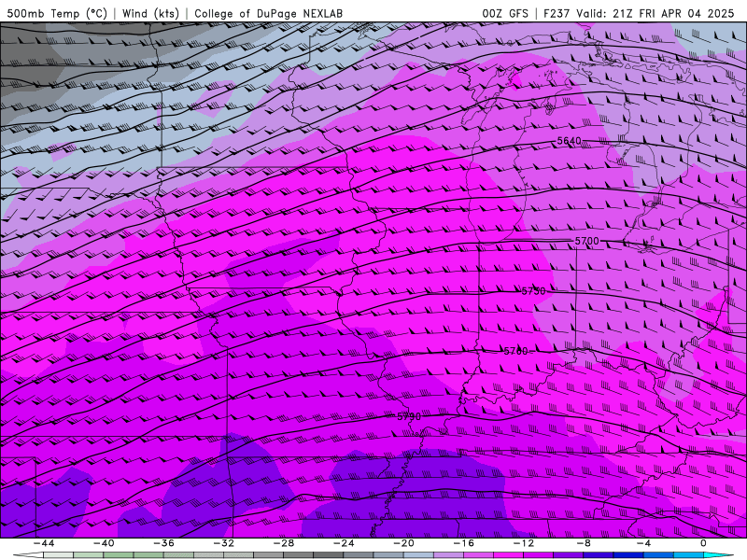Screen dimensions: 747x560
Task: Click the -8 color bar tick label
Action: (584, 543)
